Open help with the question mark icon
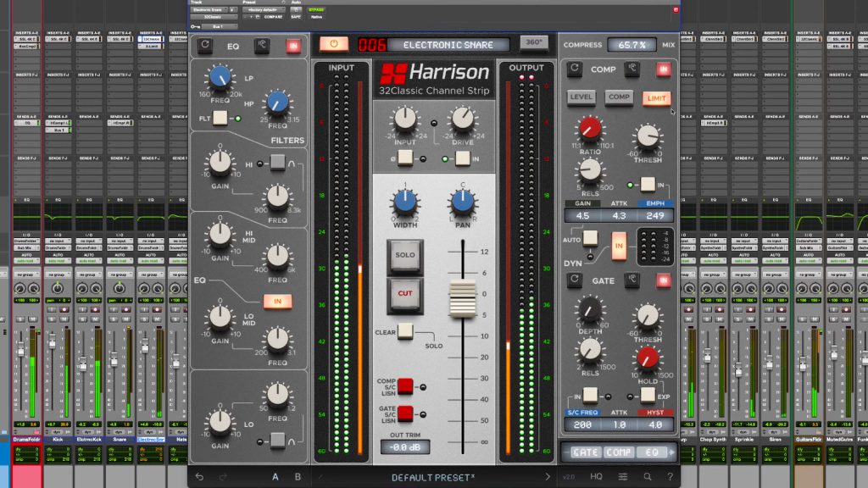The image size is (868, 488). click(x=670, y=476)
